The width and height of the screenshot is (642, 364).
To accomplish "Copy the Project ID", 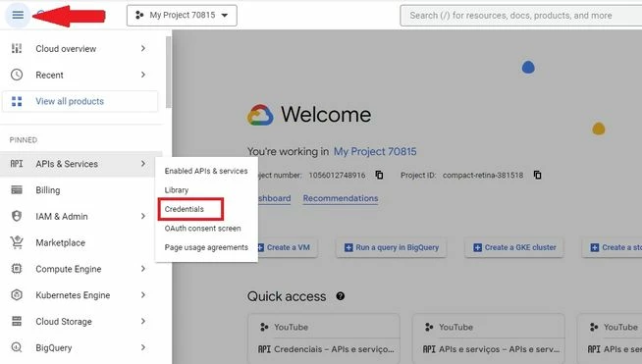I will coord(537,175).
